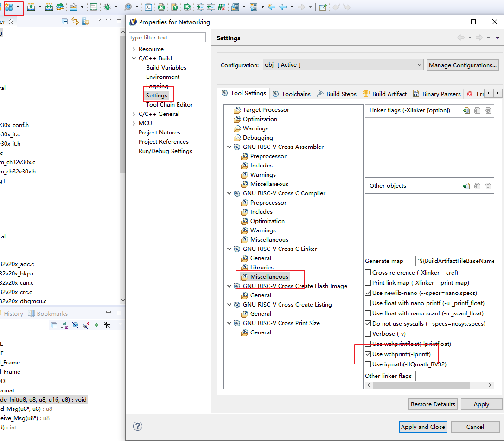Sort outline alphabetically with the a-z icon
This screenshot has height=441, width=504.
(64, 325)
